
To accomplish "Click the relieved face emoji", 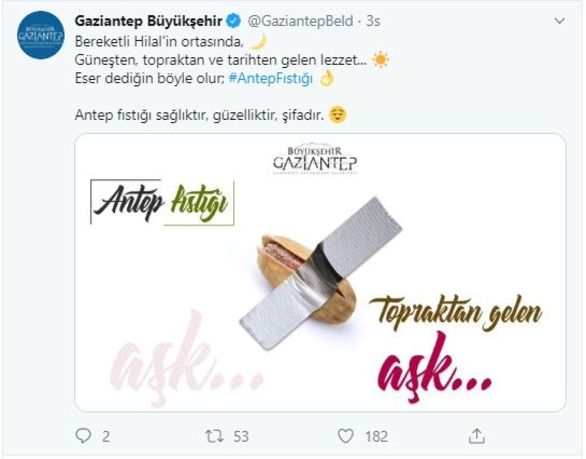I will (x=337, y=115).
